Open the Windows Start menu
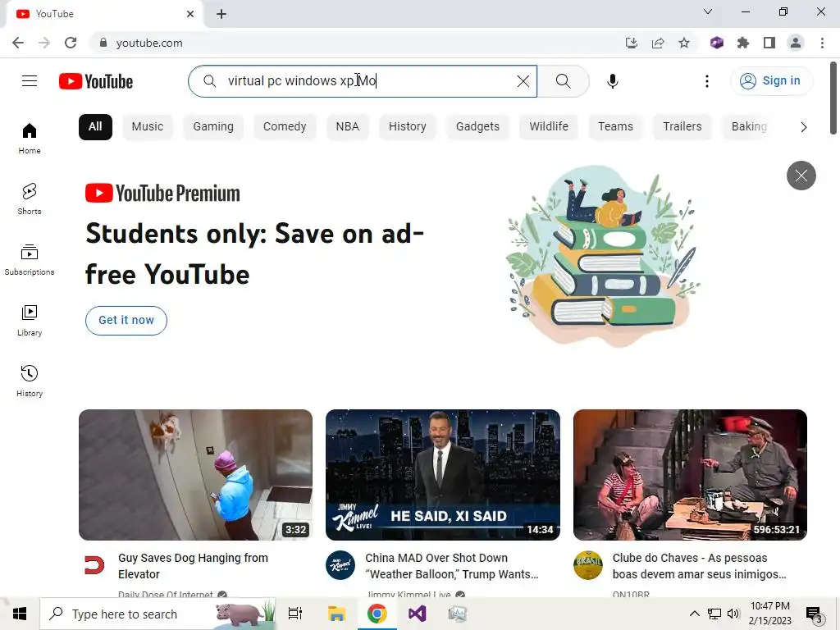840x630 pixels. tap(20, 614)
